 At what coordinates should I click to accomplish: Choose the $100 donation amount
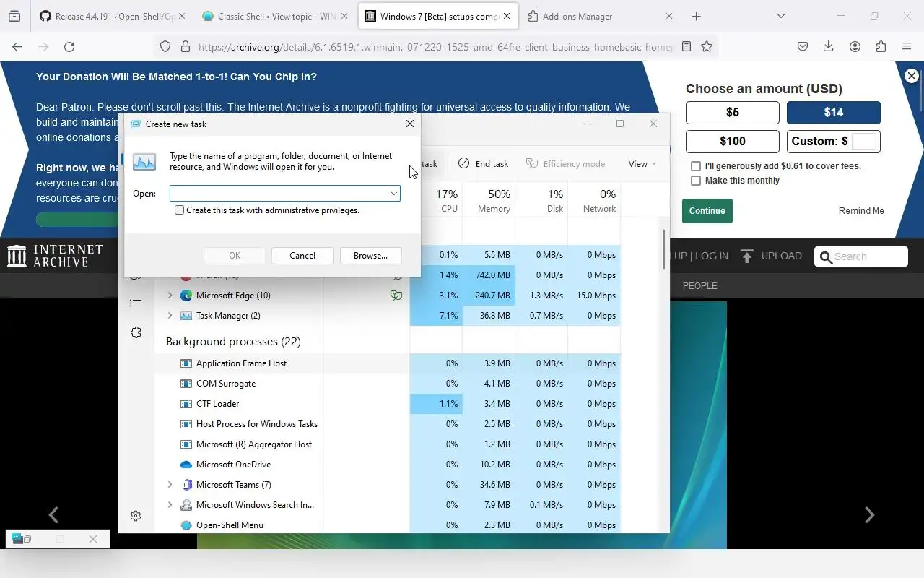pyautogui.click(x=733, y=141)
